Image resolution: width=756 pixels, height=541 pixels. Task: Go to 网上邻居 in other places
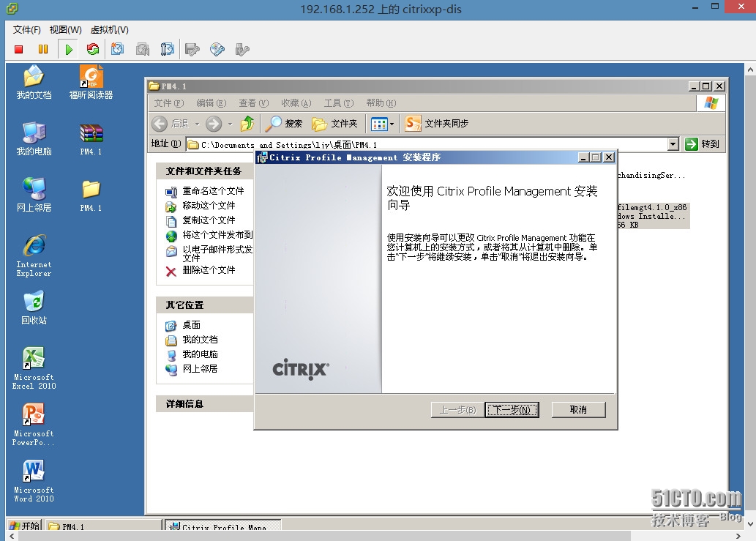pos(200,368)
